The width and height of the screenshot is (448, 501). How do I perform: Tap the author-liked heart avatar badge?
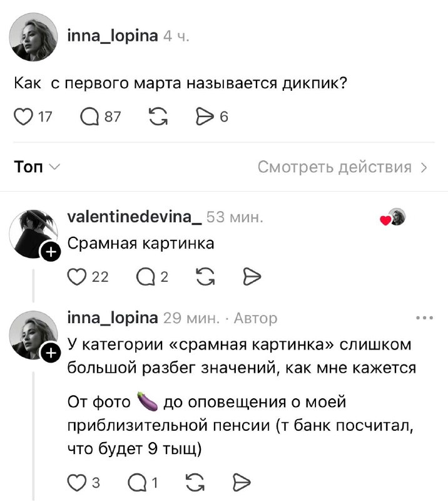point(394,217)
